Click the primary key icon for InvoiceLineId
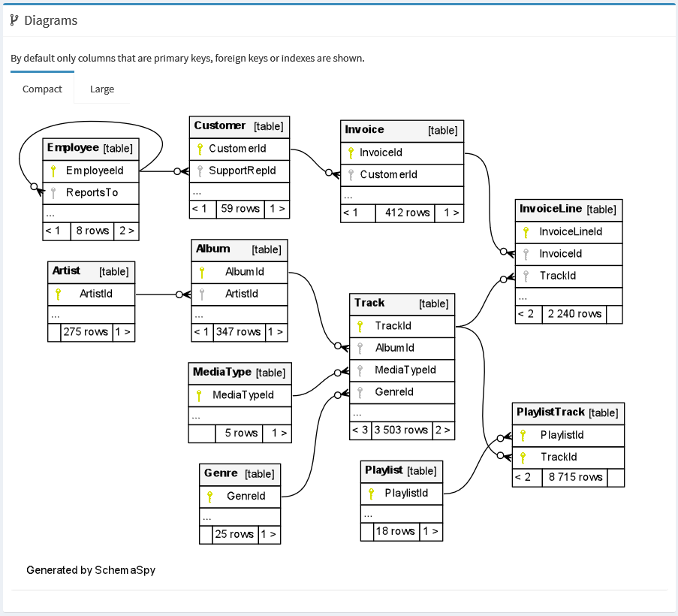The image size is (678, 616). tap(526, 231)
